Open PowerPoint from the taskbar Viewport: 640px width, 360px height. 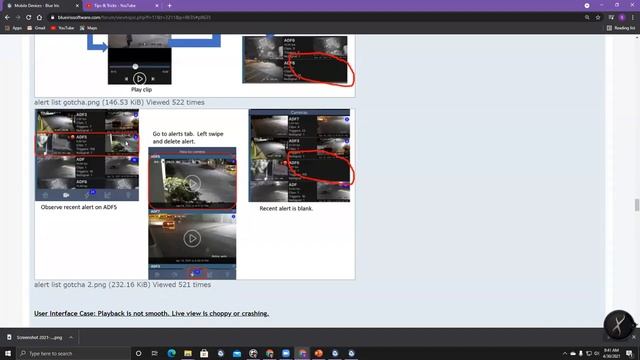coord(318,353)
